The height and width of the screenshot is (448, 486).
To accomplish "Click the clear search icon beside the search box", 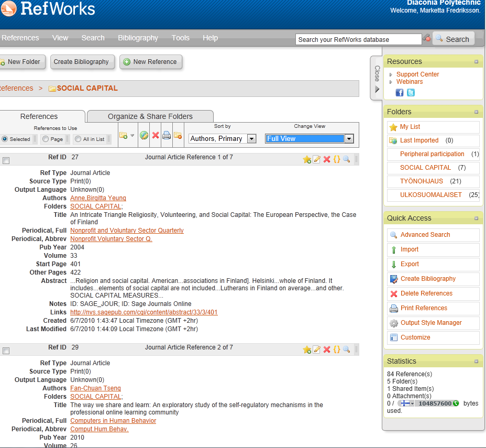I will 427,38.
